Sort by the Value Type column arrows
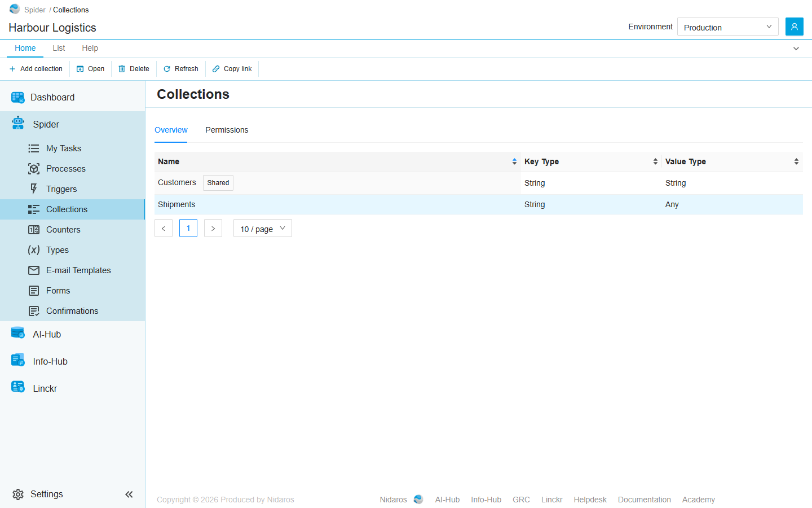Image resolution: width=812 pixels, height=508 pixels. [x=796, y=161]
